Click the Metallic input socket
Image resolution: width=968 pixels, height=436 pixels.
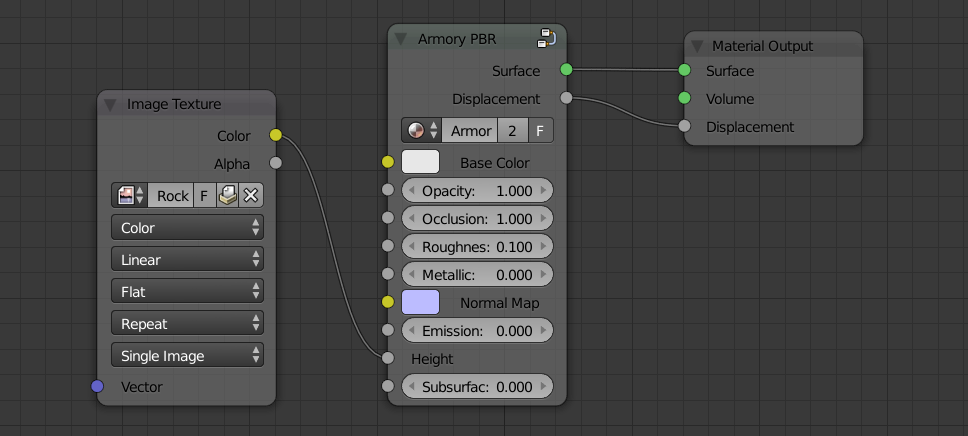388,274
